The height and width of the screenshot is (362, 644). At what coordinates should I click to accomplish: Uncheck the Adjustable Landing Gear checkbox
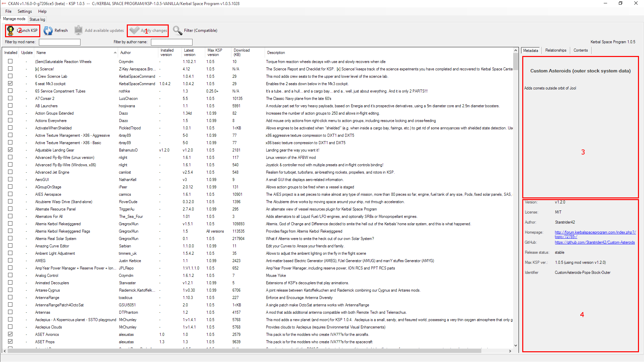point(10,150)
